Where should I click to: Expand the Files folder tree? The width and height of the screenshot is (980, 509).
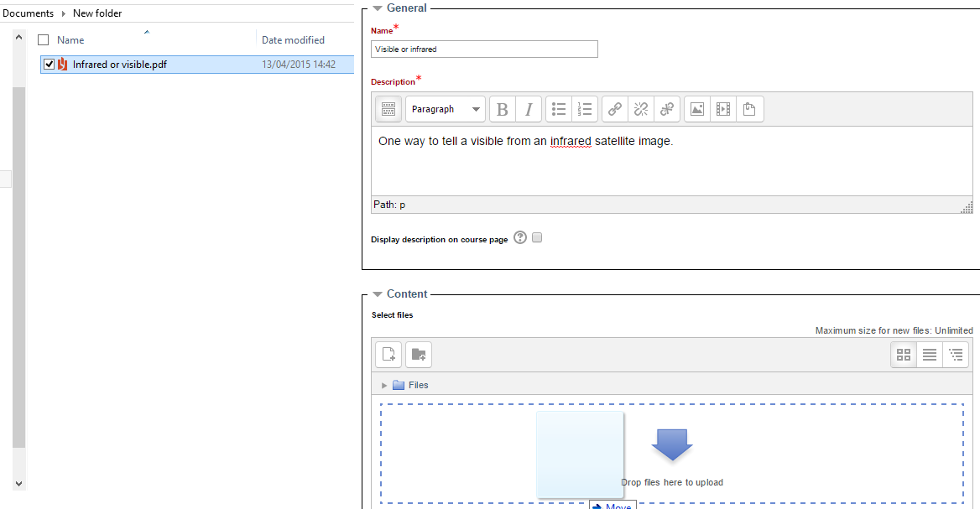(385, 385)
